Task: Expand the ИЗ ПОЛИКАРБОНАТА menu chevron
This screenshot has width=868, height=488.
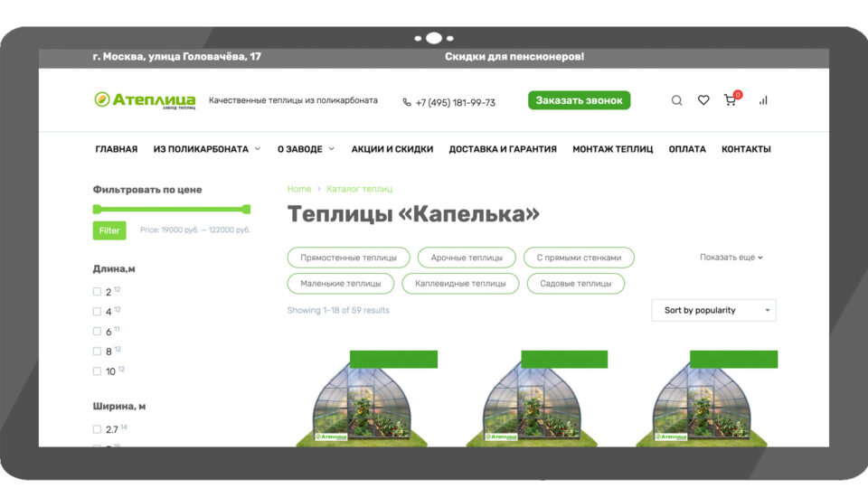Action: pyautogui.click(x=258, y=149)
